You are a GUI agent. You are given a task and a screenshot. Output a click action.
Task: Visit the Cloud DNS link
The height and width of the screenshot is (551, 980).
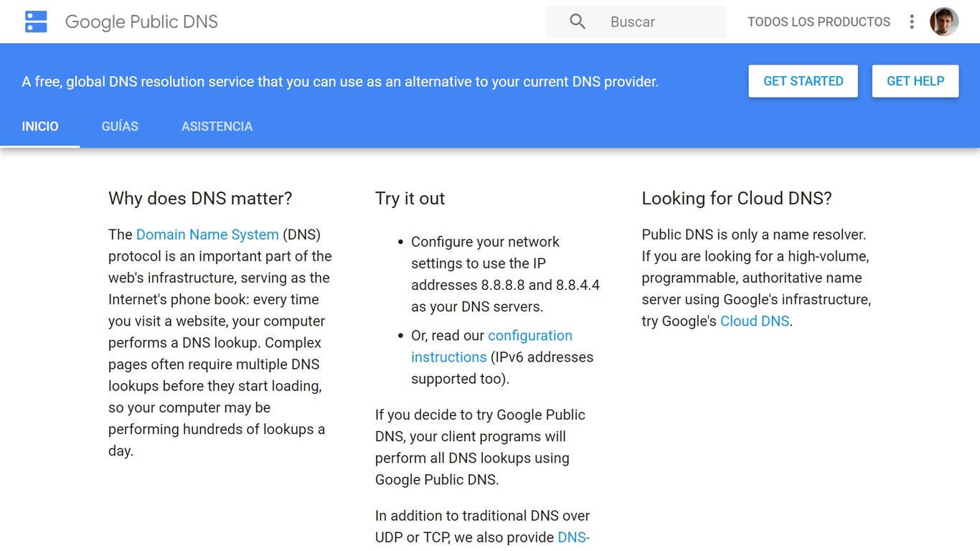click(x=754, y=321)
